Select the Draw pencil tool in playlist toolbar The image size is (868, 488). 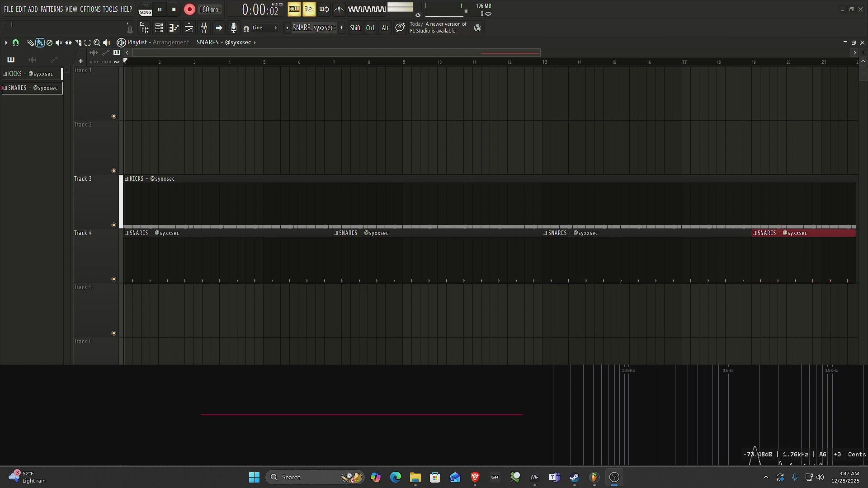pos(30,42)
